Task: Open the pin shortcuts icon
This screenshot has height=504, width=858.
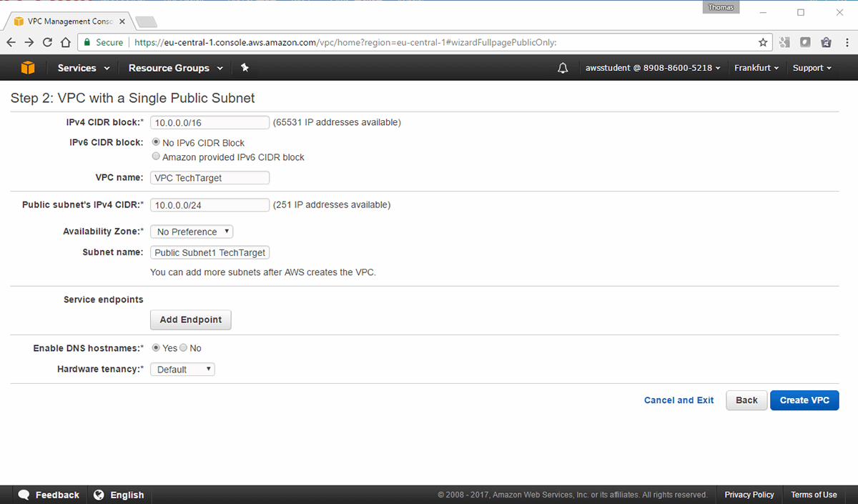Action: [245, 68]
